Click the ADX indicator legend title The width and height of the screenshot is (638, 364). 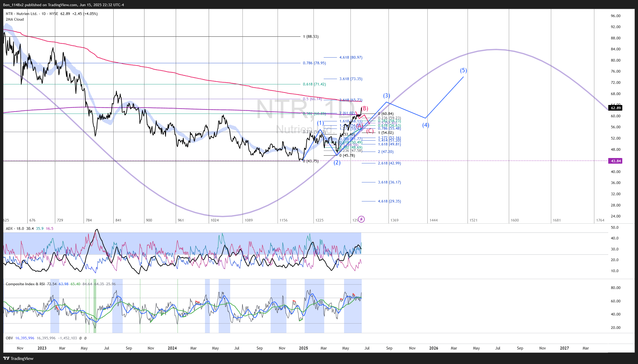(9, 228)
